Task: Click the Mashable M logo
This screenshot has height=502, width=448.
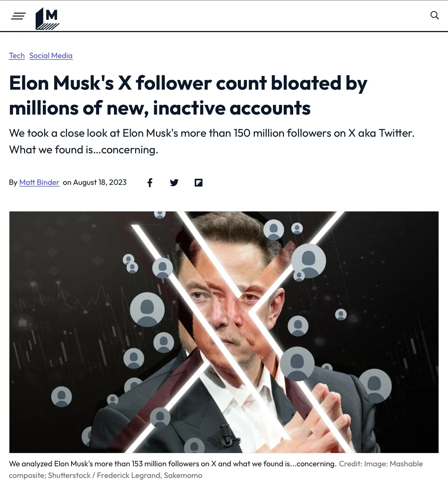Action: pyautogui.click(x=47, y=18)
